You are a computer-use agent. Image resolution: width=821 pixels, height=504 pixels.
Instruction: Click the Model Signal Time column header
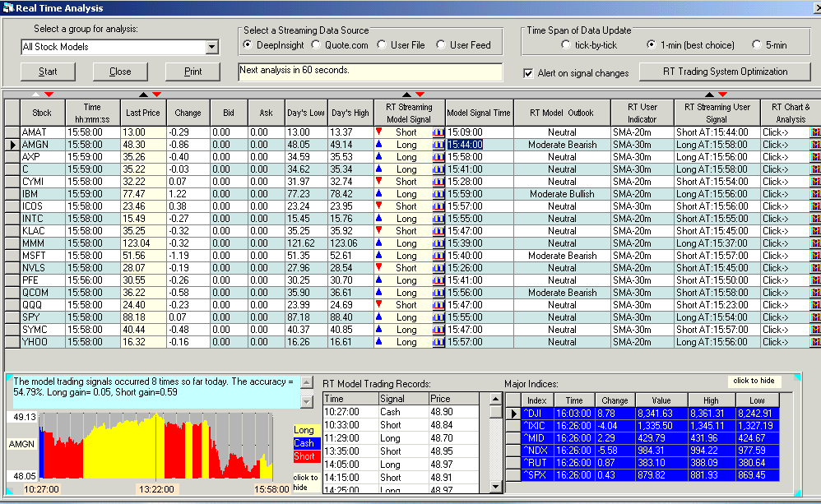pyautogui.click(x=479, y=113)
